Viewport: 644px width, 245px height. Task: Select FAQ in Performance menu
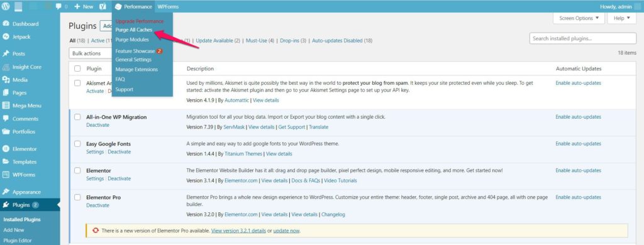(120, 79)
